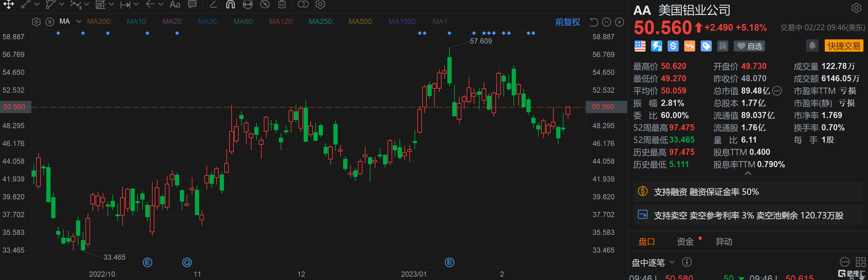Click the 支持卖空 short selling row
This screenshot has height=280, width=868.
click(x=748, y=215)
